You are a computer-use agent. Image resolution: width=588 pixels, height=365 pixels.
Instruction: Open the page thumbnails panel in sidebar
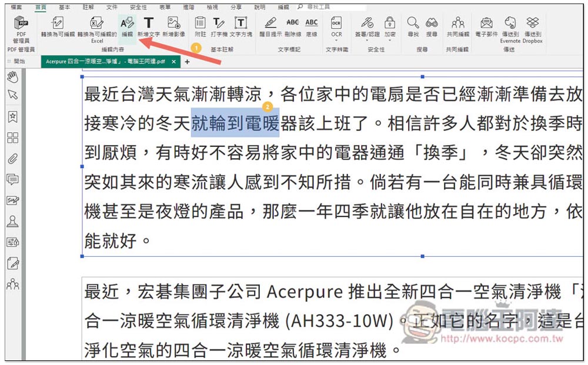(13, 138)
